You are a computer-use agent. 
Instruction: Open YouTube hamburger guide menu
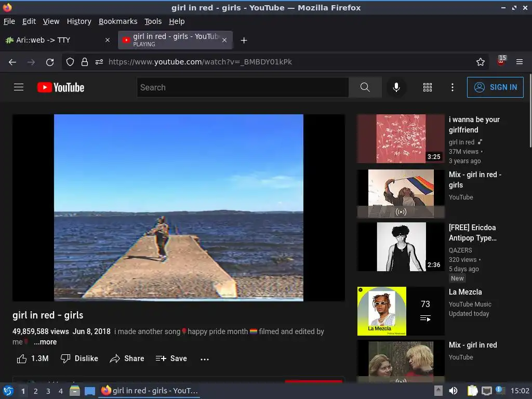pos(19,87)
